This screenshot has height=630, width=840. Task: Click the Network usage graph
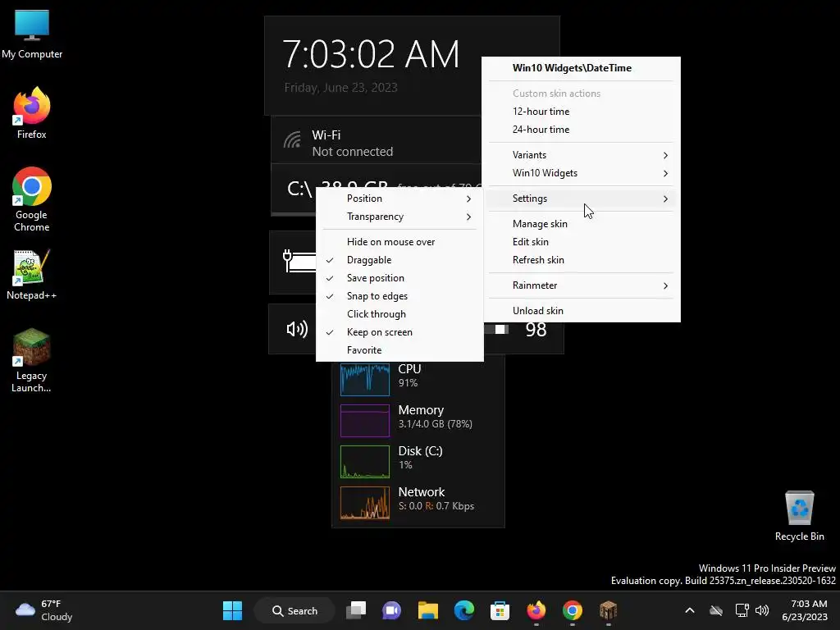365,503
